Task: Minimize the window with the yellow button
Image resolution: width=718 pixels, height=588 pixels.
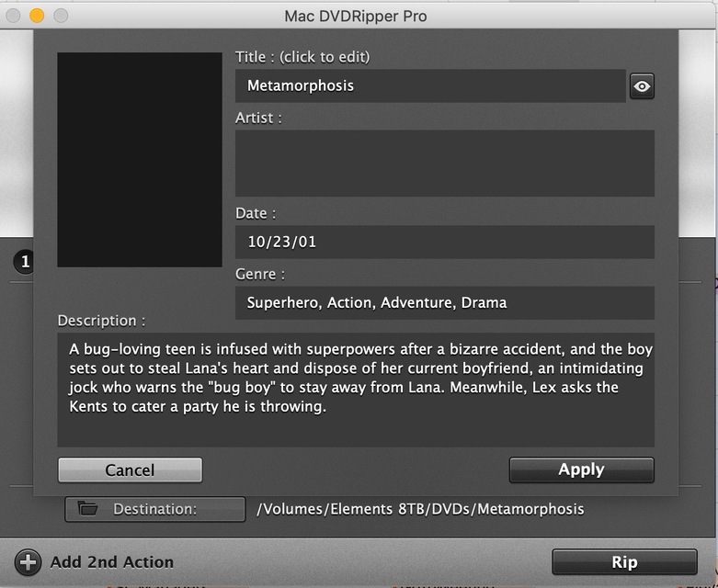Action: [x=37, y=16]
